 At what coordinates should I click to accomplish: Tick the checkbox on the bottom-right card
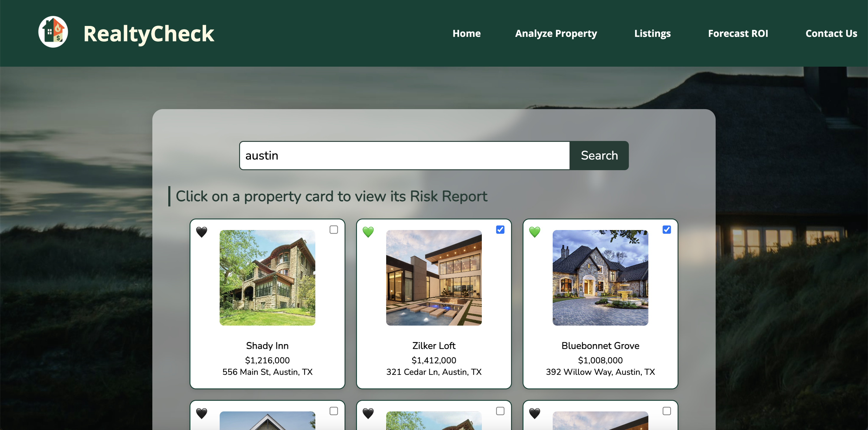[x=667, y=411]
